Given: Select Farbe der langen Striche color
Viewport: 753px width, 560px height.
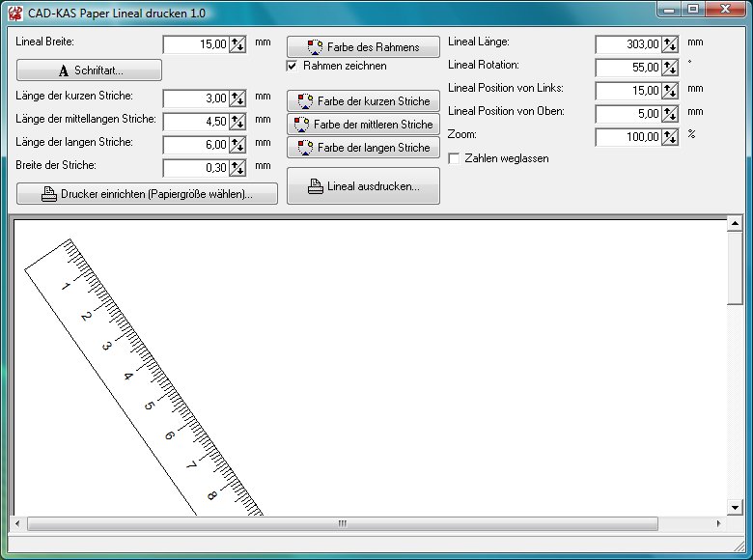Looking at the screenshot, I should click(363, 148).
